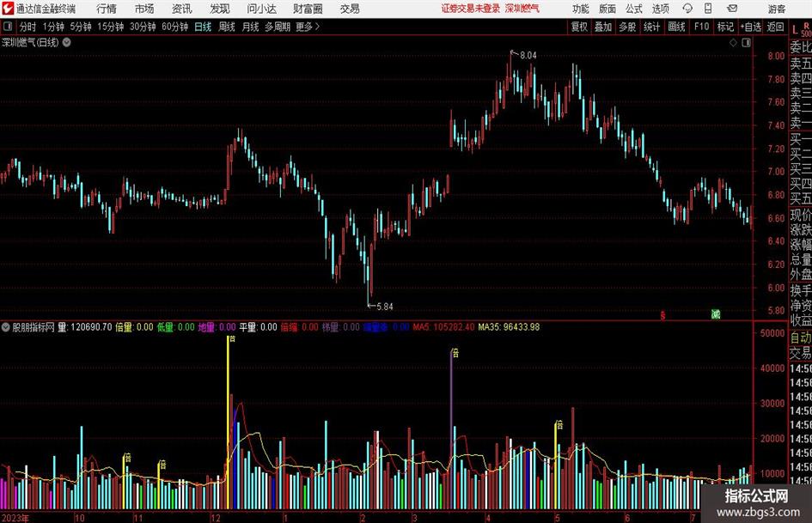The width and height of the screenshot is (812, 523).
Task: Open the 交易 menu
Action: click(350, 9)
